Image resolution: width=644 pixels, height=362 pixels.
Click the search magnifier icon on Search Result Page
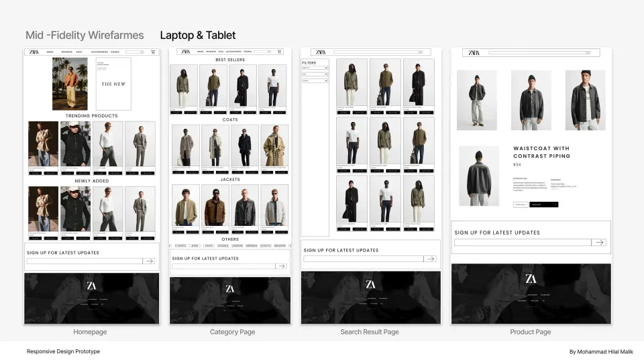click(420, 52)
